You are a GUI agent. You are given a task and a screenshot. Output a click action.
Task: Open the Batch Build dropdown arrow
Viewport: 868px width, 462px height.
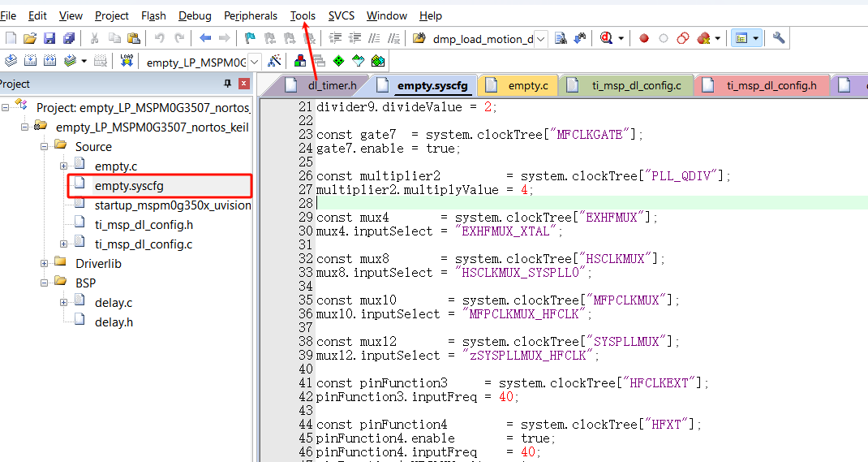click(84, 61)
